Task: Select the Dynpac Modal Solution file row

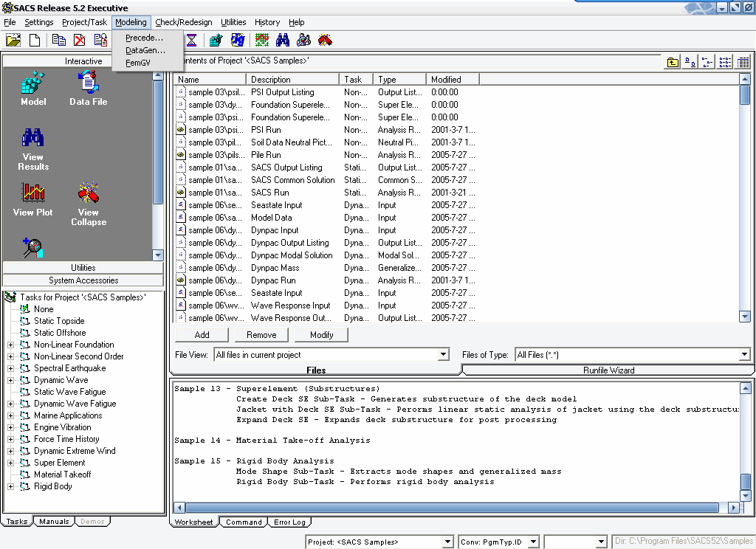Action: (x=326, y=255)
